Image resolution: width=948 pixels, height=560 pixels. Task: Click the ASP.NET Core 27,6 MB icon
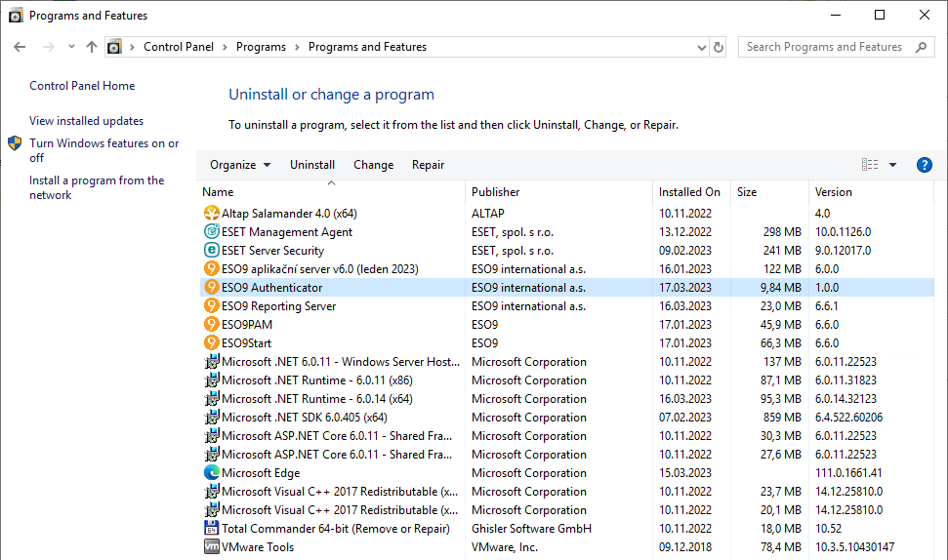point(211,455)
